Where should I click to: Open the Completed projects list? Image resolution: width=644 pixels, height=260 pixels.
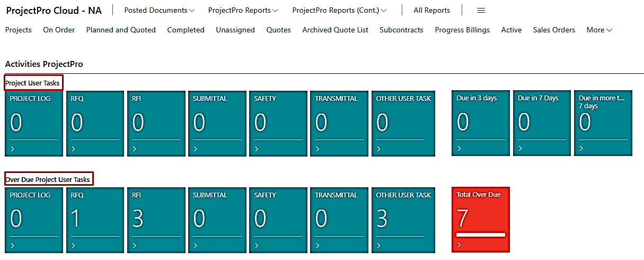(186, 30)
